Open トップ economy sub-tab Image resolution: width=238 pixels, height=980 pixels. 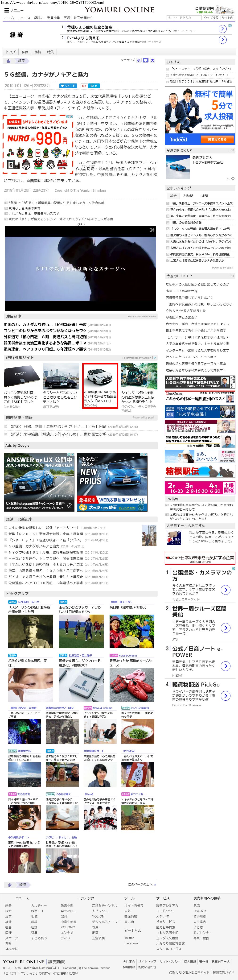(11, 52)
